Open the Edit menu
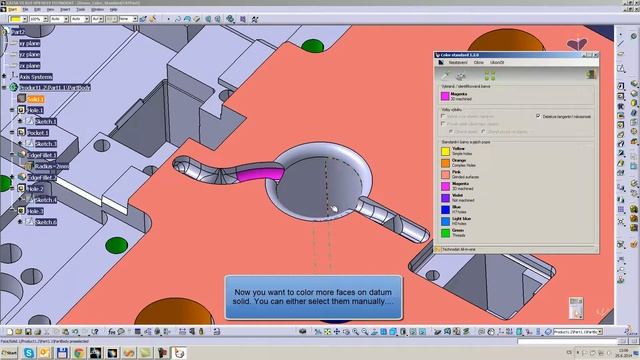The width and height of the screenshot is (640, 360). point(37,9)
